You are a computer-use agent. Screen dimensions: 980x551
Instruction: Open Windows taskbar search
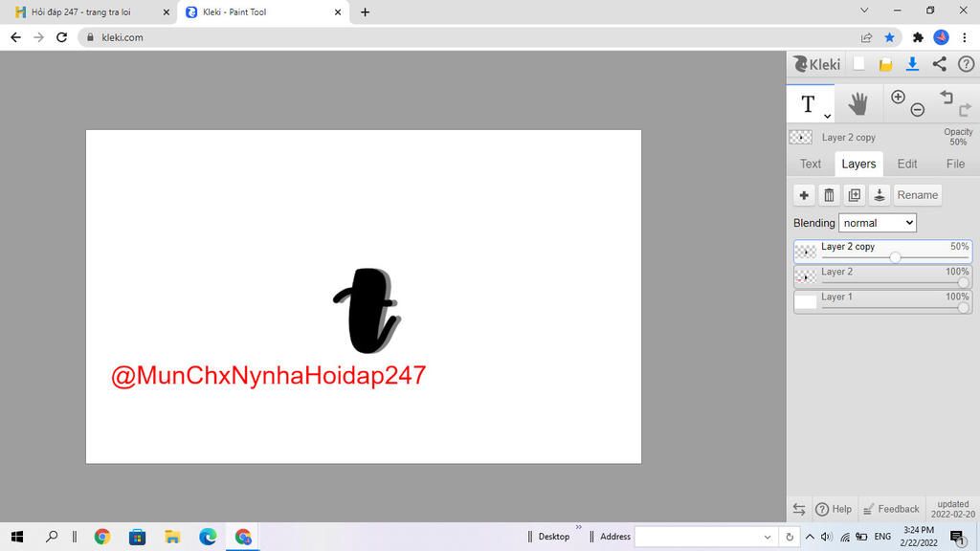[x=52, y=537]
